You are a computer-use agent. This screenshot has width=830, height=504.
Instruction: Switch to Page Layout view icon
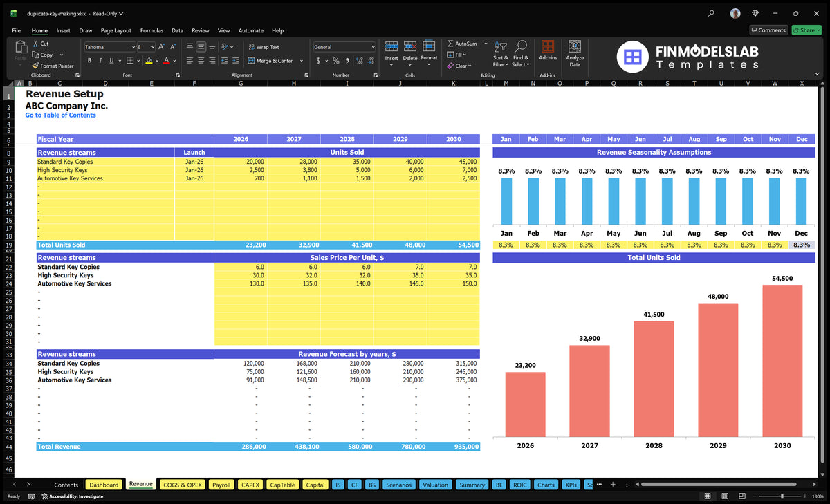[724, 496]
